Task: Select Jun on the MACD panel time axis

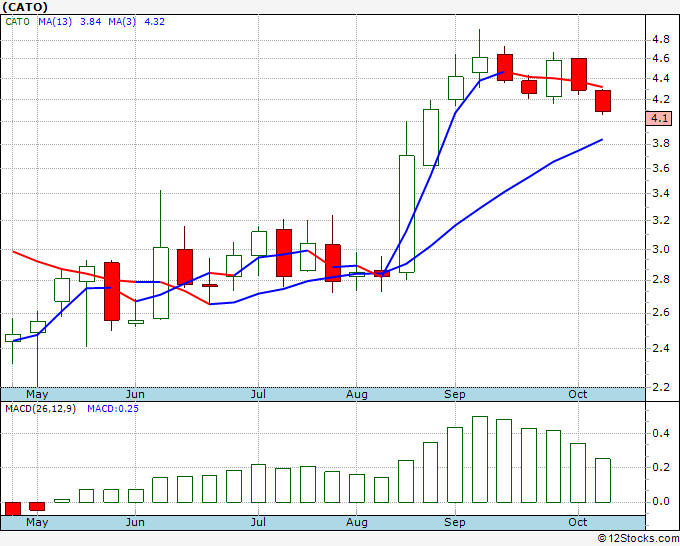Action: pos(135,522)
